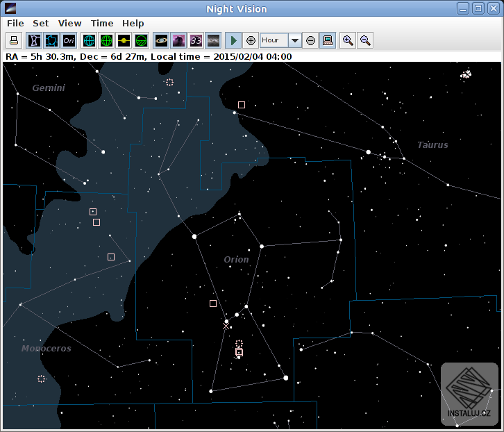Step time forward with plus button

[x=251, y=40]
